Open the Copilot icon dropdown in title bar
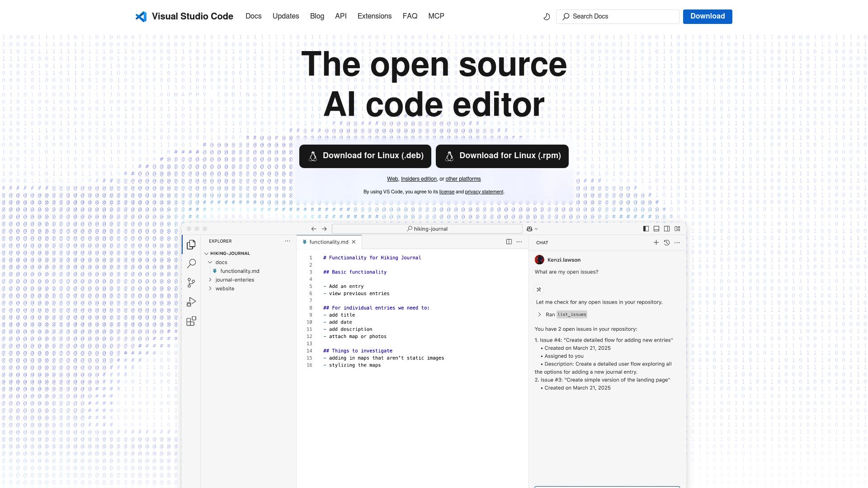 [x=532, y=229]
